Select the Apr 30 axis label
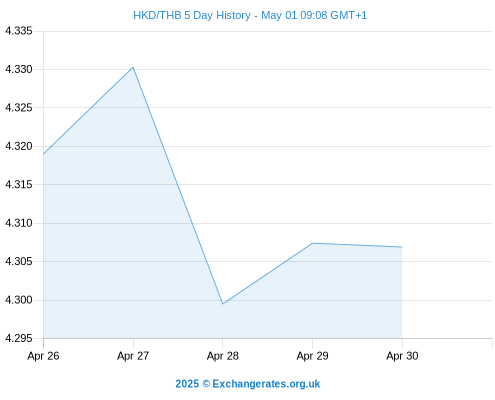This screenshot has height=400, width=495. pos(402,356)
